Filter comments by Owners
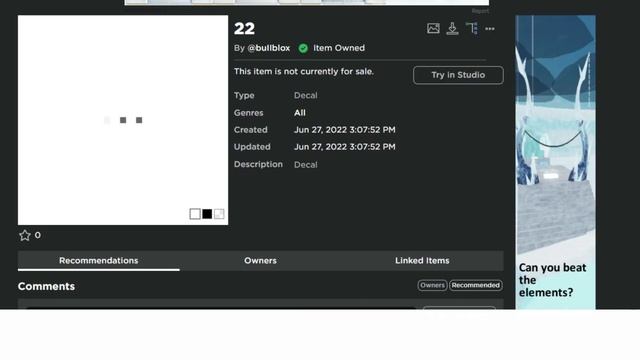 click(432, 285)
